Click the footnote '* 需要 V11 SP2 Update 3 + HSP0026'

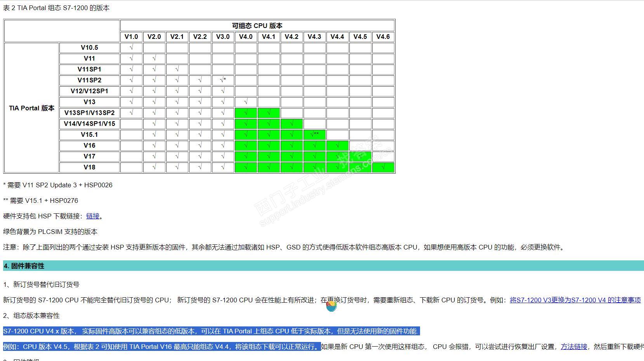point(58,185)
